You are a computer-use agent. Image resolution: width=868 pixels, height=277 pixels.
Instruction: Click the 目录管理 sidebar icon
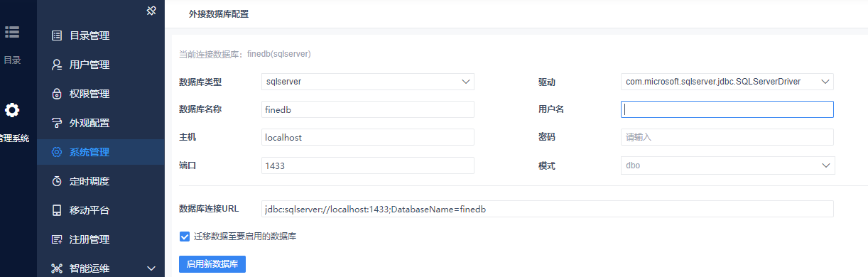pos(57,36)
